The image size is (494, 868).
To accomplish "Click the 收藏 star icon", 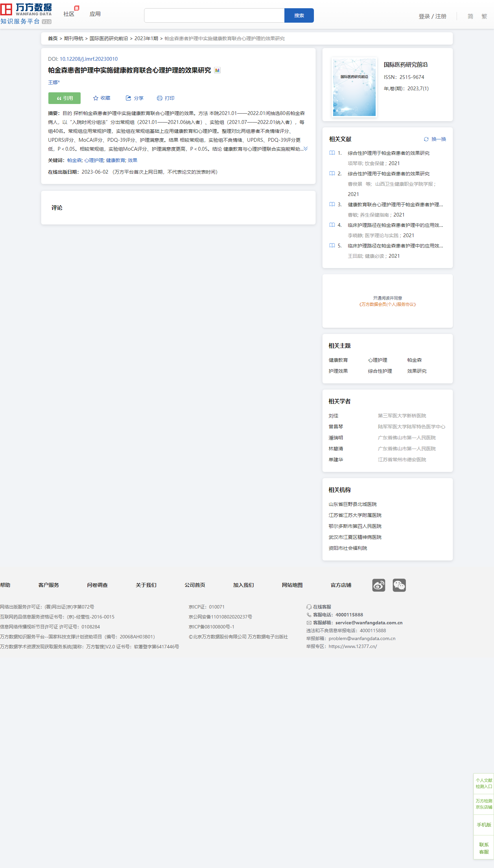I will (96, 98).
